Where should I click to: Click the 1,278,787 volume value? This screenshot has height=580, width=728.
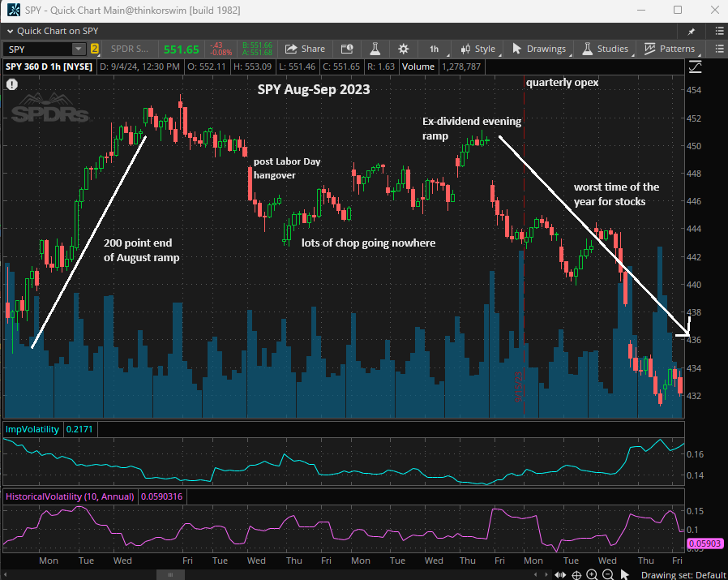tap(461, 67)
